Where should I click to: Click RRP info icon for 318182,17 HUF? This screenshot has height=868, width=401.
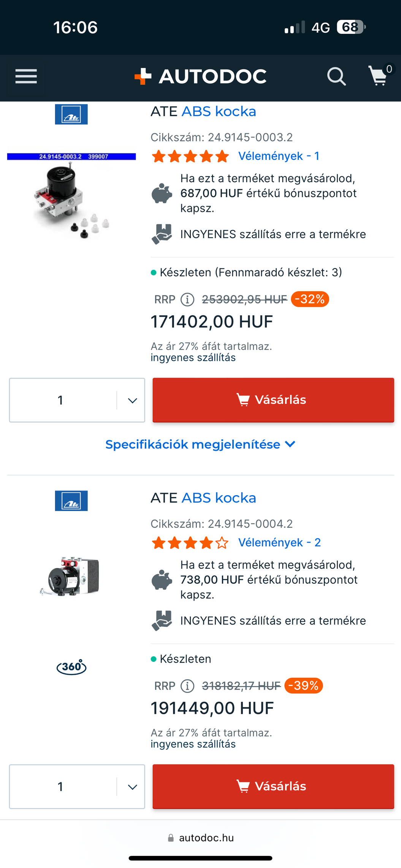pos(187,686)
